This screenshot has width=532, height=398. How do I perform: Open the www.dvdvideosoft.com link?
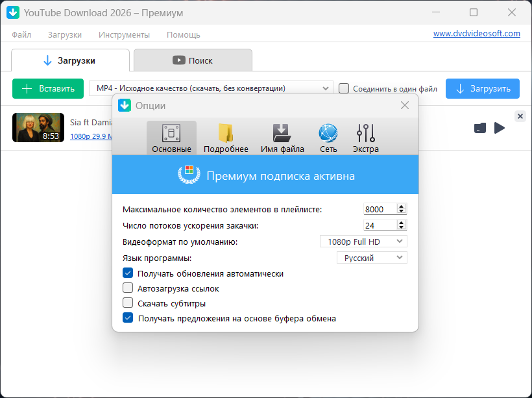(477, 34)
